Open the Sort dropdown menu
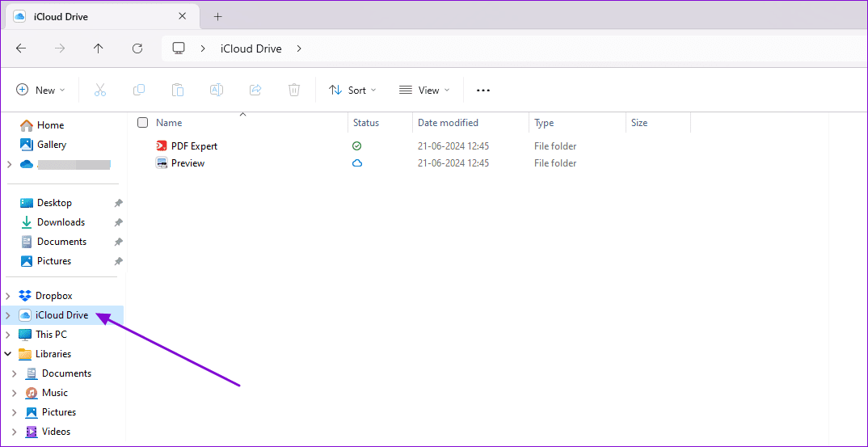 point(352,91)
